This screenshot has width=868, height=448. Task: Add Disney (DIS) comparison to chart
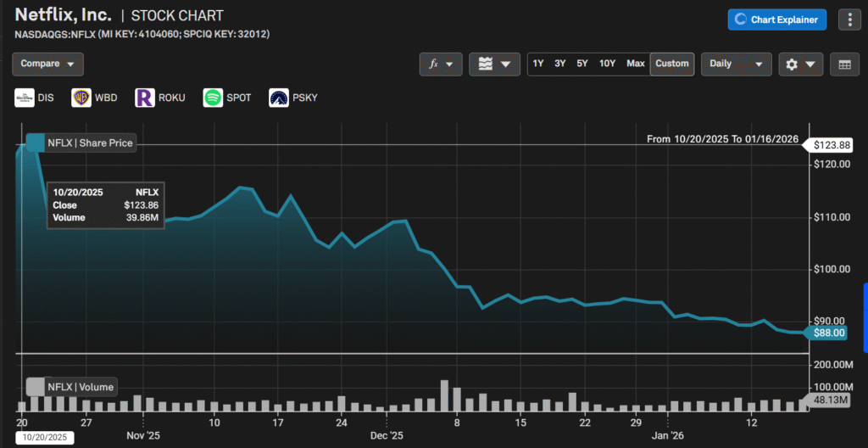[x=35, y=98]
